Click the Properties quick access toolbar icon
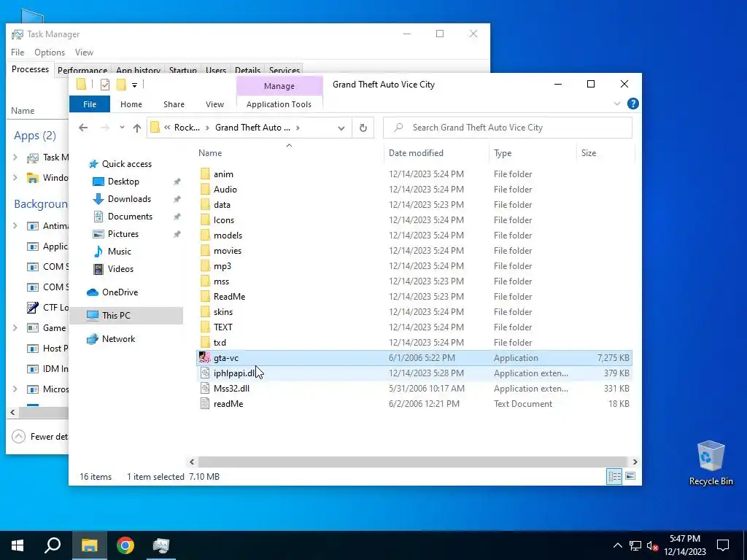The image size is (747, 560). (105, 85)
